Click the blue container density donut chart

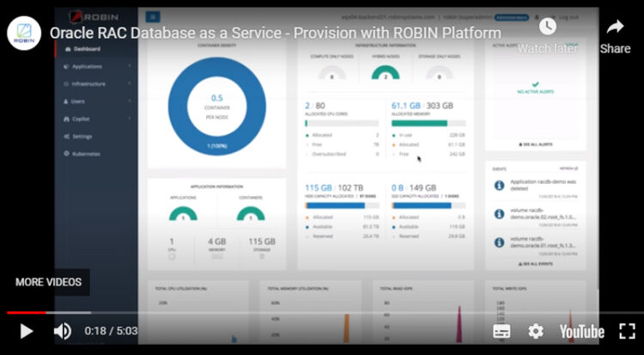(x=217, y=107)
